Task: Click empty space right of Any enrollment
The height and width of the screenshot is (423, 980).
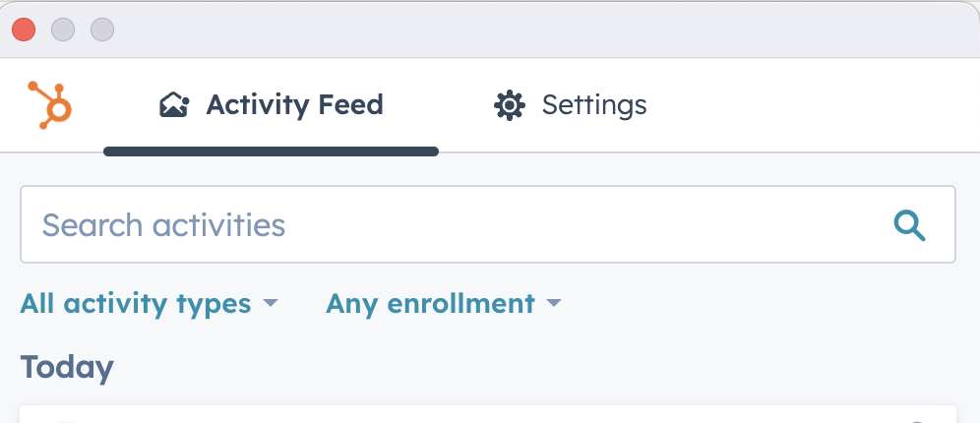Action: point(767,304)
